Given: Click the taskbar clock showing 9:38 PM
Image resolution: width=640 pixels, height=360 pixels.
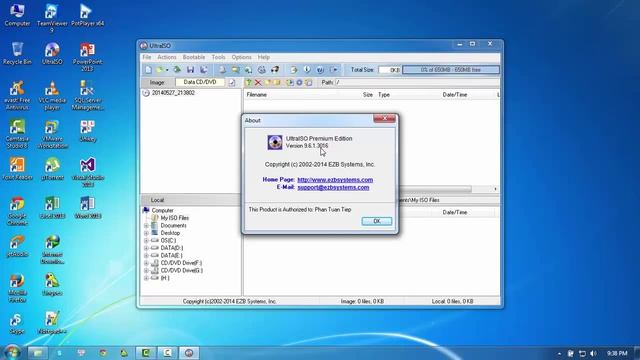Looking at the screenshot, I should tap(617, 353).
